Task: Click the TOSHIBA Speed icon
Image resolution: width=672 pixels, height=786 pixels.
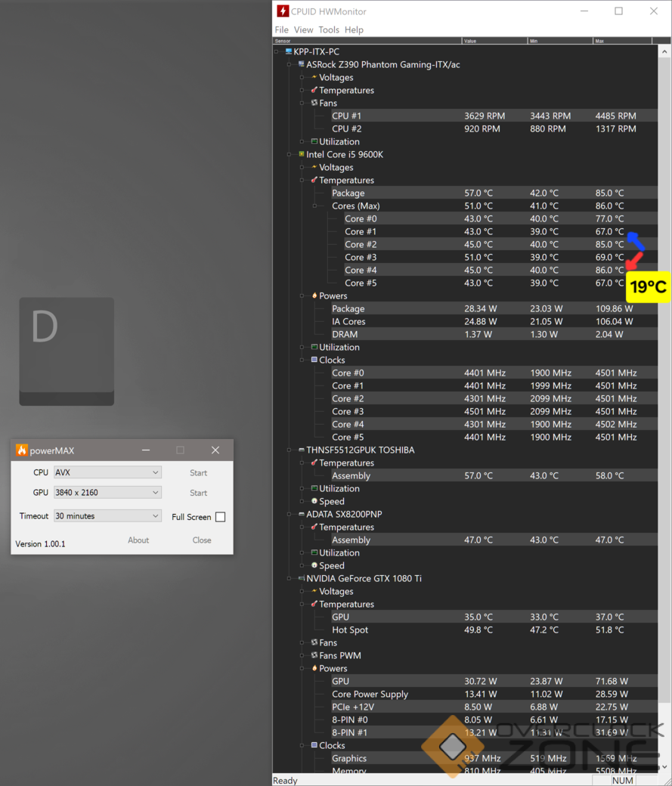Action: 314,501
